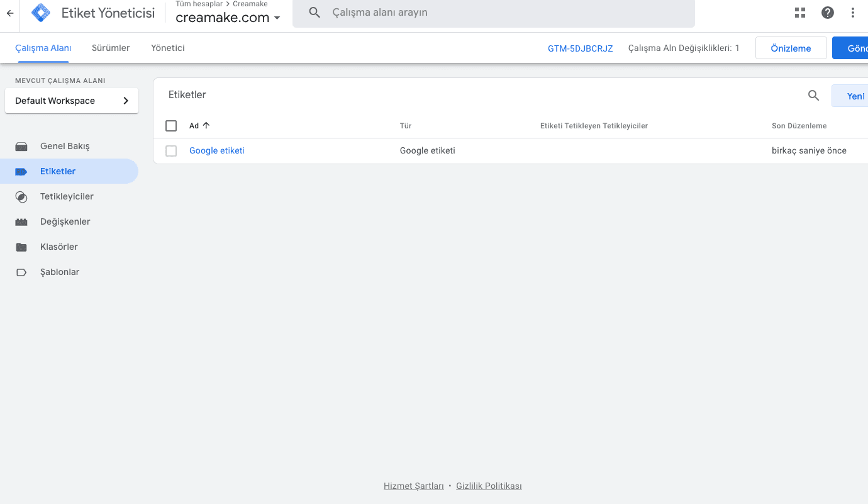This screenshot has width=868, height=504.
Task: Expand the Default Workspace selector
Action: click(72, 101)
